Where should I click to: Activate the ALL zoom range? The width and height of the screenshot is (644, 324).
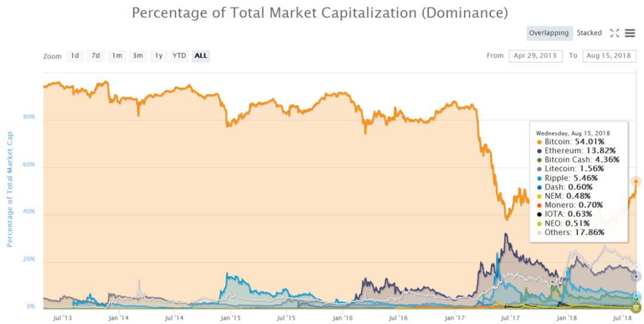(x=201, y=55)
